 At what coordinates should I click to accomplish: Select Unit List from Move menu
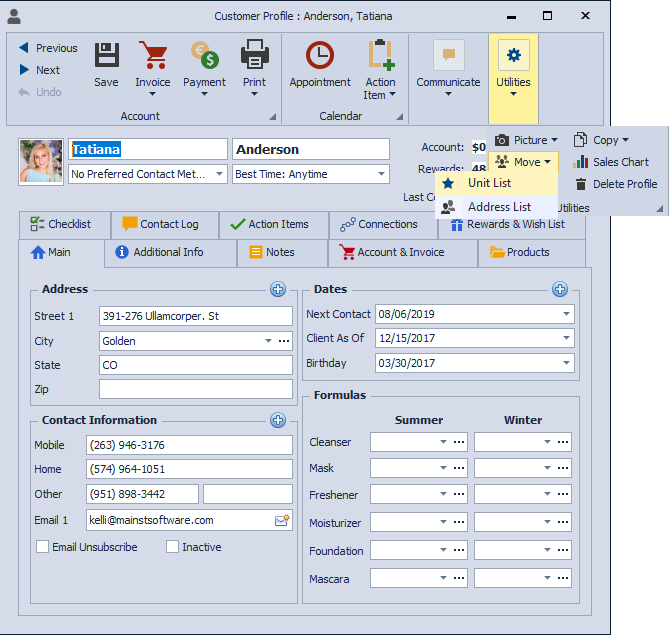coord(497,183)
